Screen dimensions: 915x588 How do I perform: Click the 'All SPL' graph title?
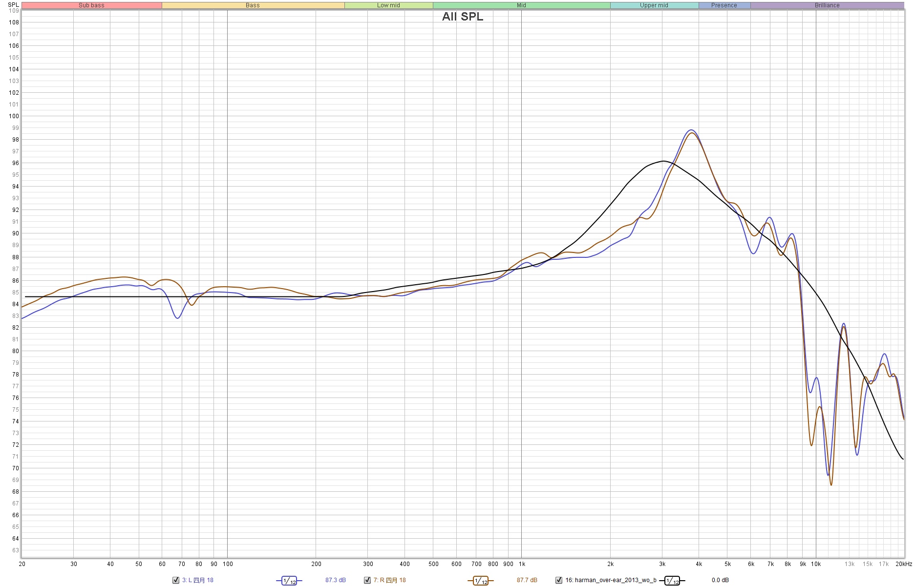pos(463,17)
